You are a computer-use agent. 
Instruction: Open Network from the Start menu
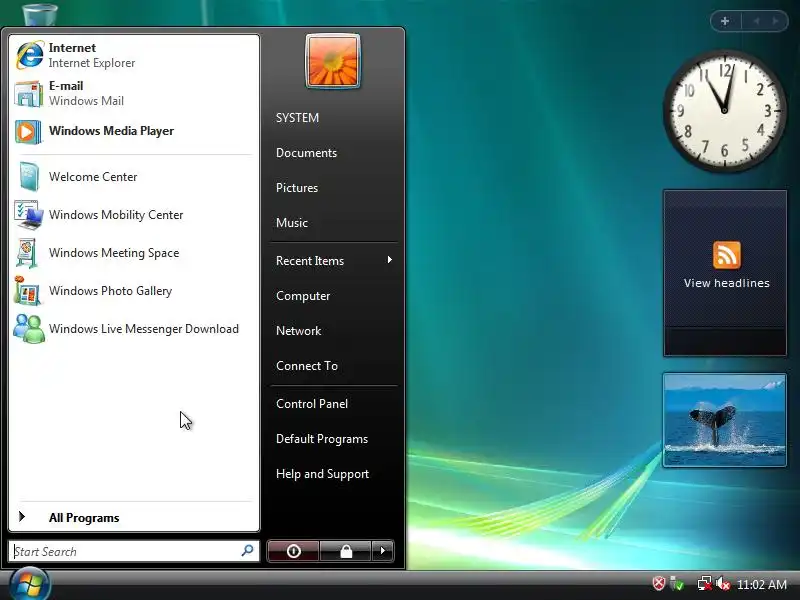click(x=298, y=331)
